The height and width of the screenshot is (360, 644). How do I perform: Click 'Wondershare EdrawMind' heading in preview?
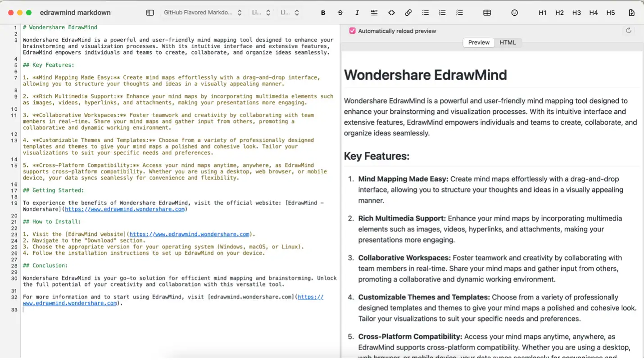[426, 75]
